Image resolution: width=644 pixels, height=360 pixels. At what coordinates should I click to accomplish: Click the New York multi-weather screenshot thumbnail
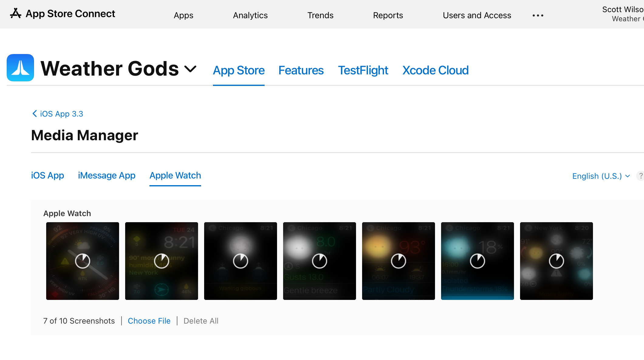[557, 261]
